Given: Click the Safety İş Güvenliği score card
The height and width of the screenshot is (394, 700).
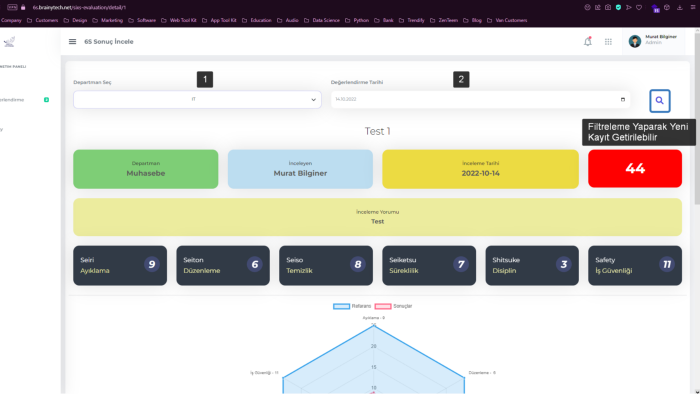Looking at the screenshot, I should 635,265.
